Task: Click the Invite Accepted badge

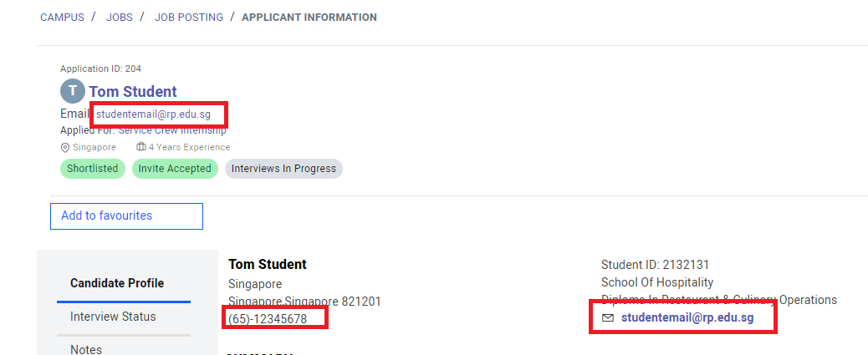Action: (x=175, y=169)
